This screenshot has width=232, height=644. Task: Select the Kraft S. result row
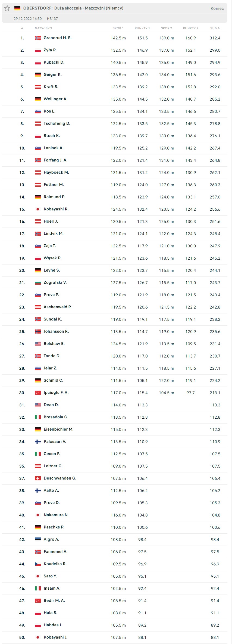(x=114, y=87)
